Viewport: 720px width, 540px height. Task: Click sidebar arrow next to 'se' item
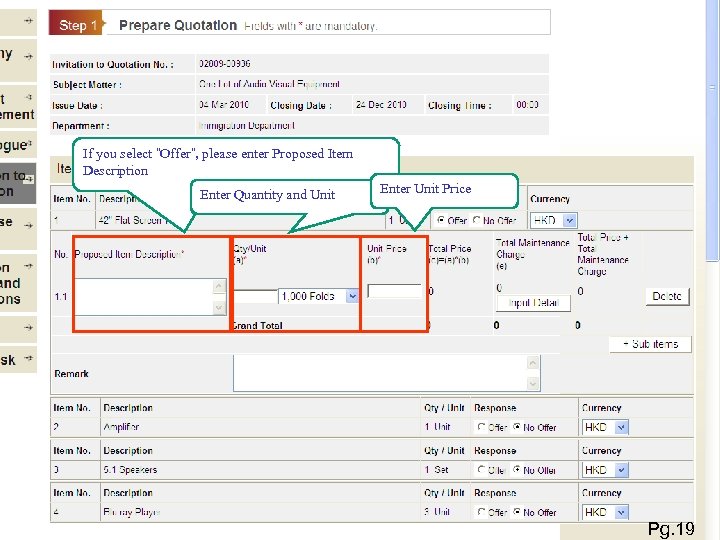point(28,225)
